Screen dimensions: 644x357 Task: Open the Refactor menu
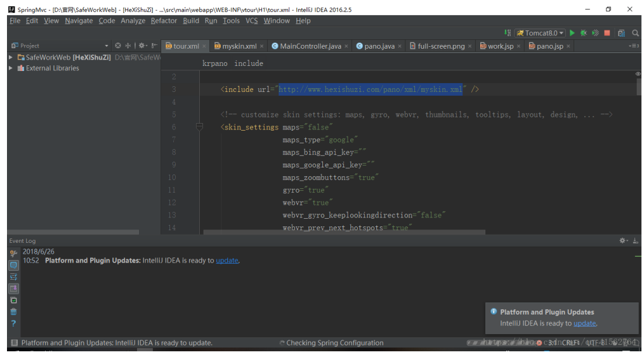[x=164, y=20]
